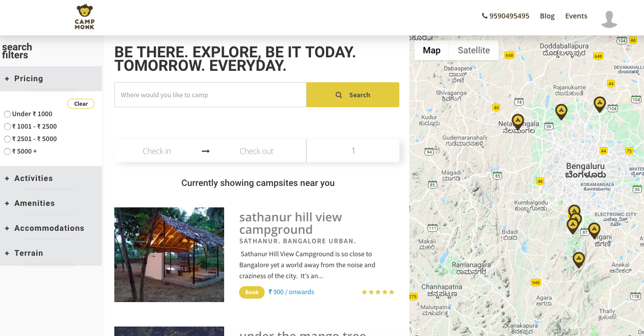Select campsite marker nearest Jigani
The height and width of the screenshot is (336, 644).
[594, 230]
